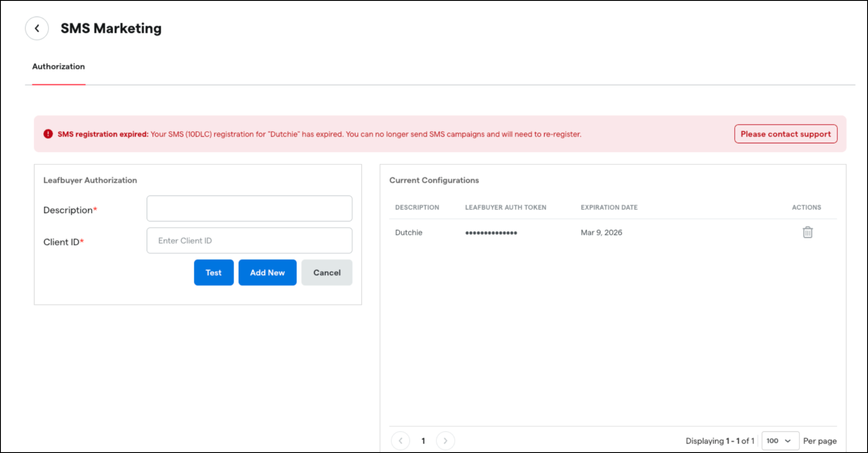The width and height of the screenshot is (868, 453).
Task: Select page number 1
Action: tap(423, 441)
